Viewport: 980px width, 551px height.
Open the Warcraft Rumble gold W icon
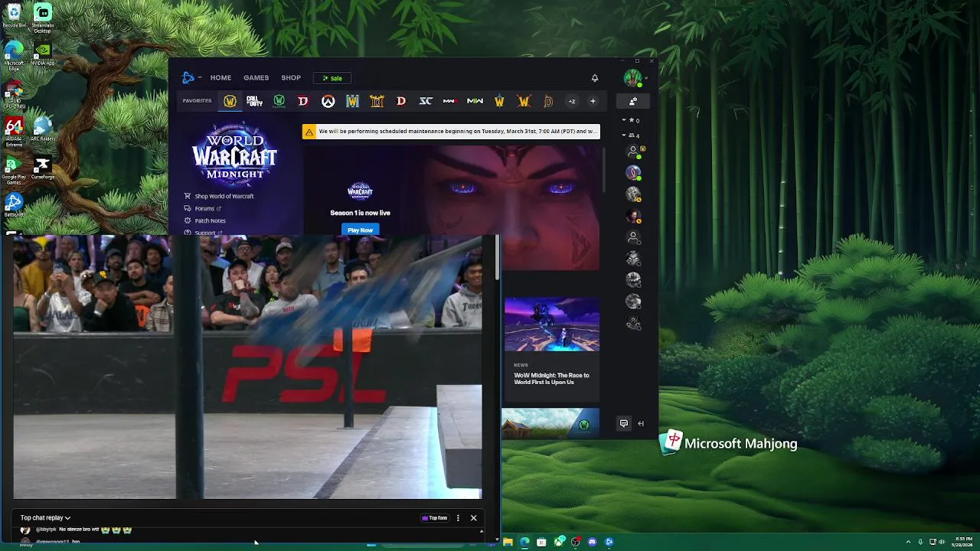point(499,101)
